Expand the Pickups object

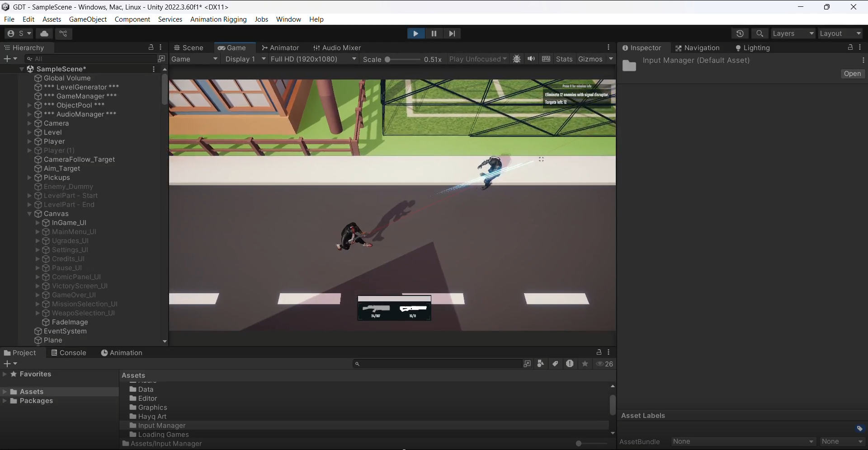tap(29, 178)
